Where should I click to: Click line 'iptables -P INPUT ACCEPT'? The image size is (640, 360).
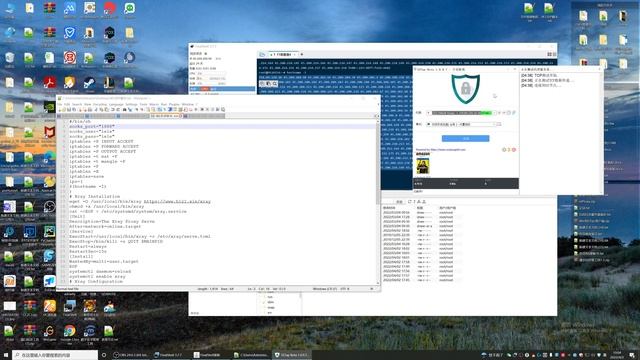click(101, 141)
